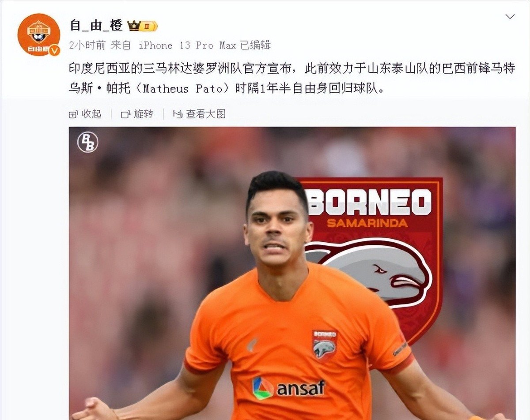Open the 自_由_橙 username link
The width and height of the screenshot is (530, 420).
point(96,26)
